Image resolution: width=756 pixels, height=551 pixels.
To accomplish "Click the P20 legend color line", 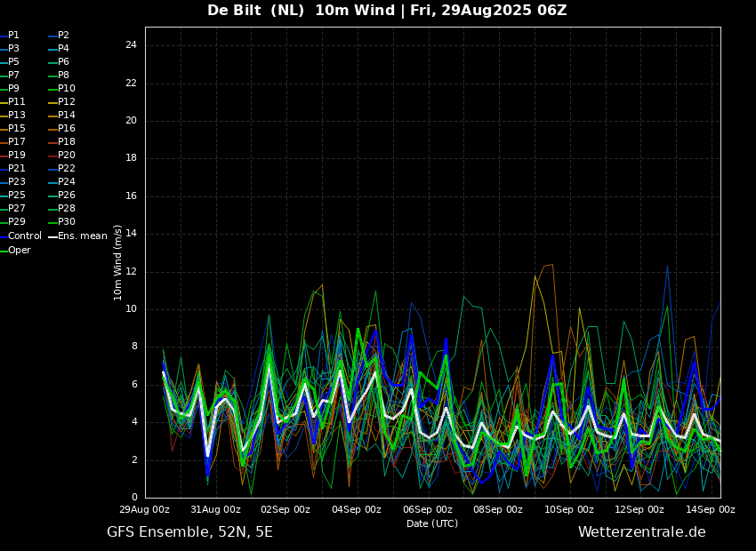I will tap(53, 156).
